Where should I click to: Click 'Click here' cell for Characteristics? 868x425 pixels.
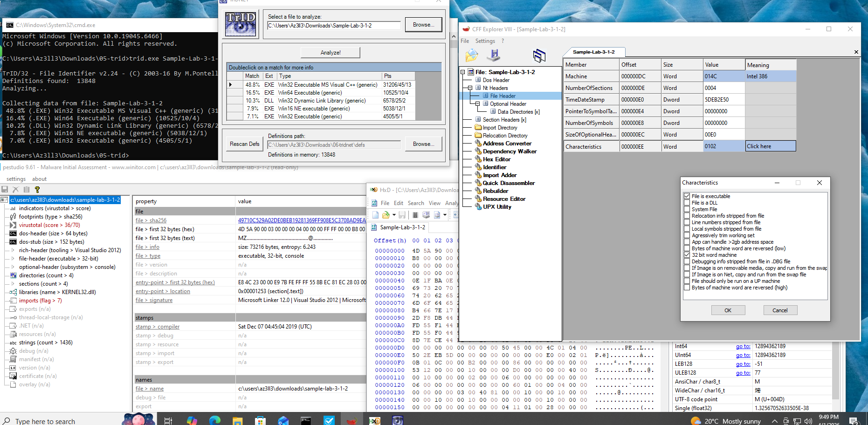[771, 146]
